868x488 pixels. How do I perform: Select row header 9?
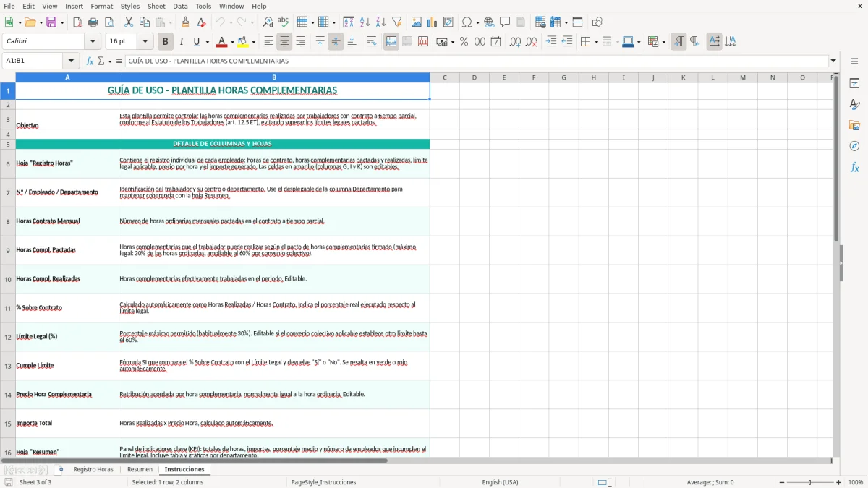[8, 250]
